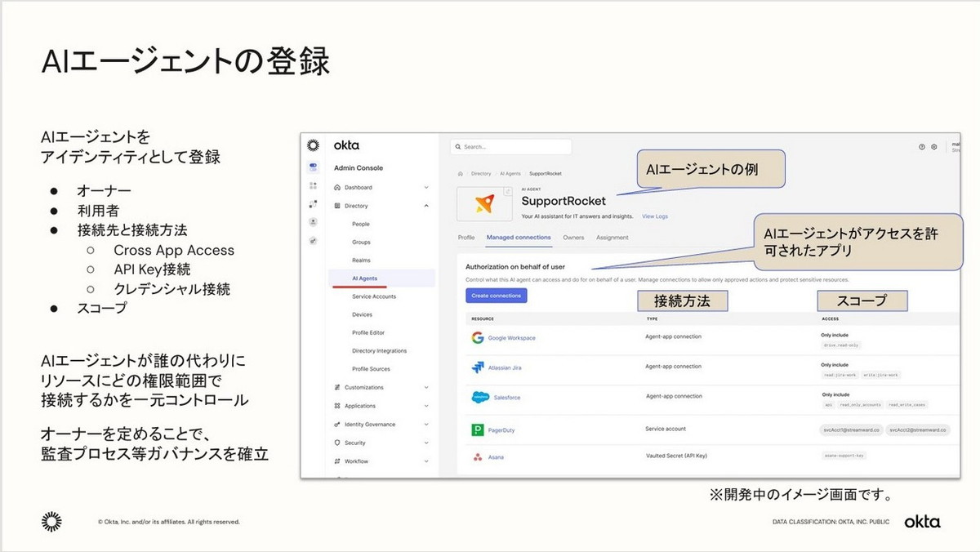Click the Applications grid icon in the sidebar

click(x=337, y=406)
